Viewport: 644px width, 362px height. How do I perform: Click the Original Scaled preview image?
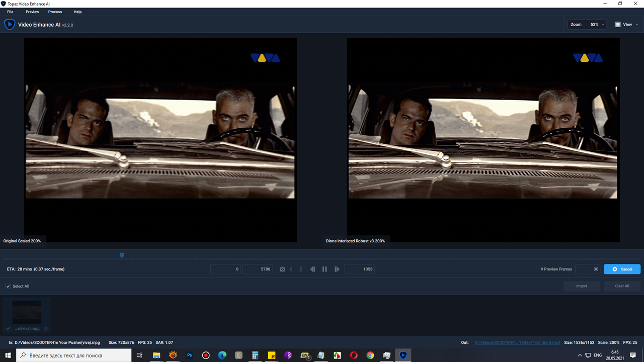(x=160, y=140)
